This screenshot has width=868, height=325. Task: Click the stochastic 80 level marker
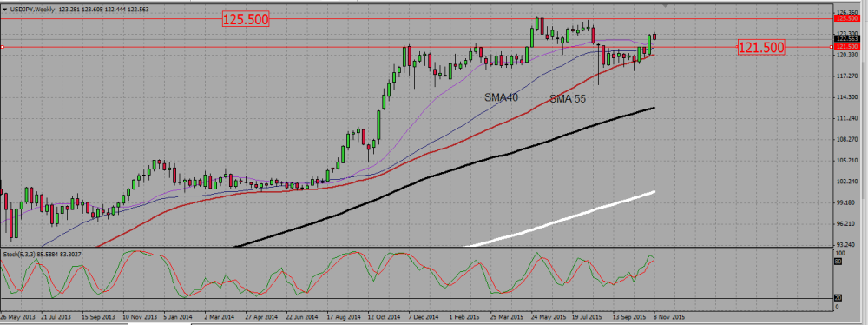pyautogui.click(x=838, y=262)
